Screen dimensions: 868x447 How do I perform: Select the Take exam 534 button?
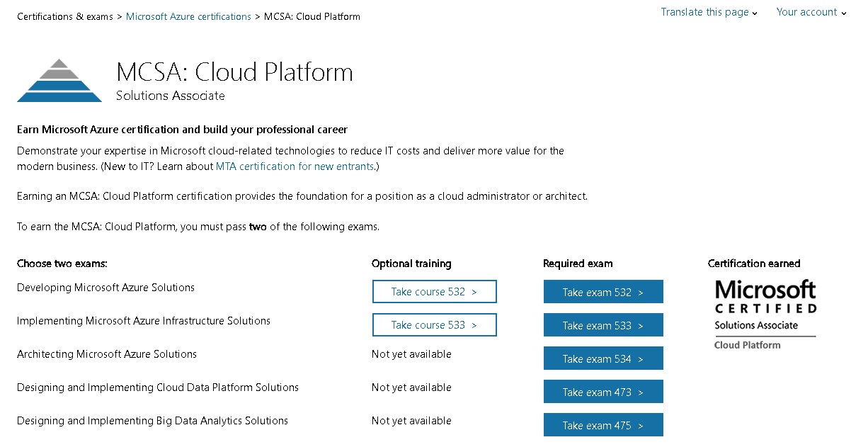[x=603, y=358]
